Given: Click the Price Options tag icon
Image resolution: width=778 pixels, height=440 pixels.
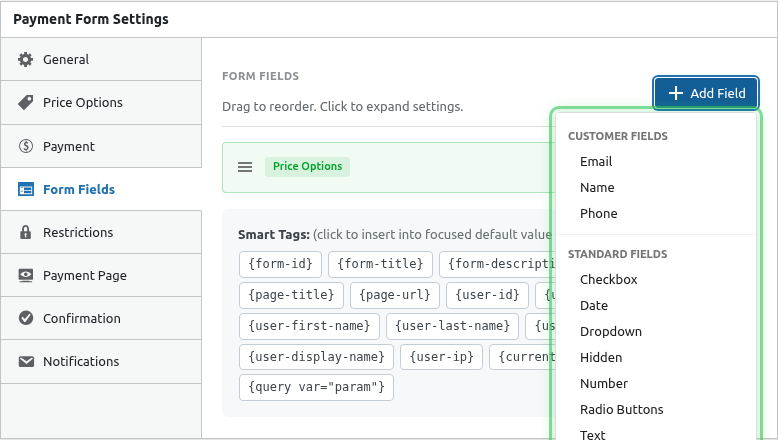Looking at the screenshot, I should pyautogui.click(x=25, y=102).
